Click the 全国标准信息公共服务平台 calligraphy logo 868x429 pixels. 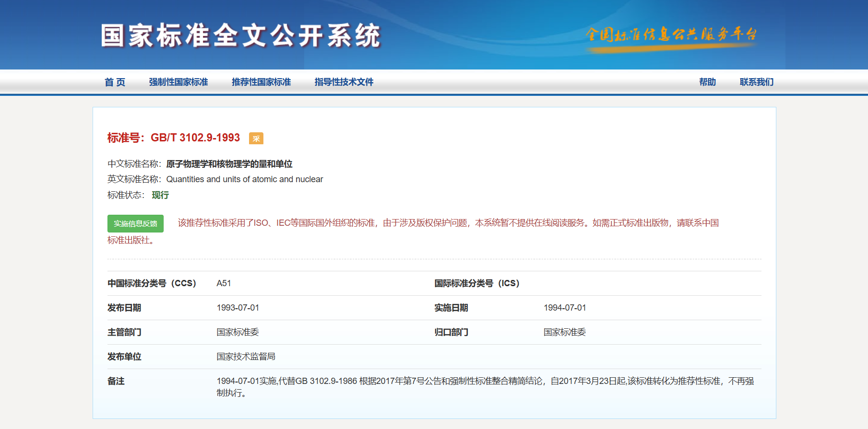pyautogui.click(x=671, y=35)
